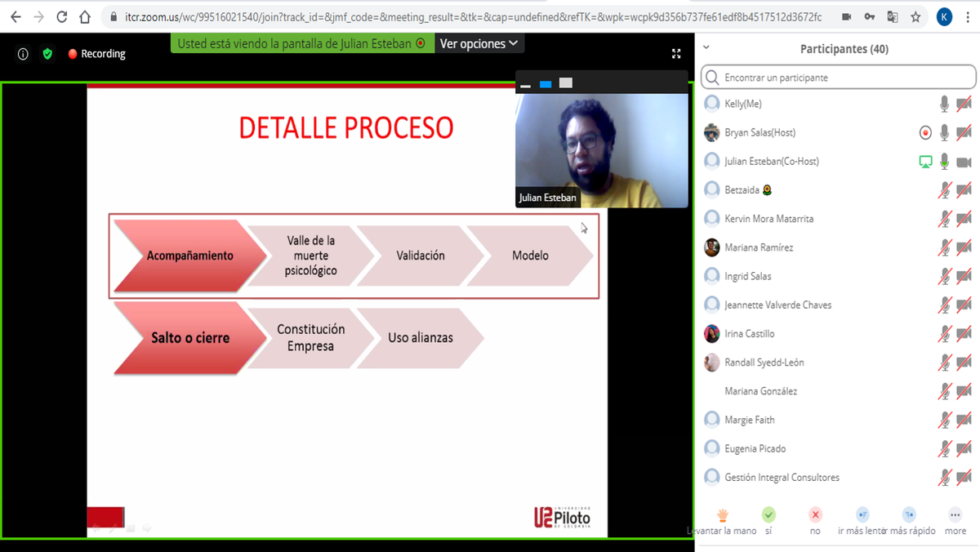Reload the Zoom web page

pyautogui.click(x=62, y=16)
